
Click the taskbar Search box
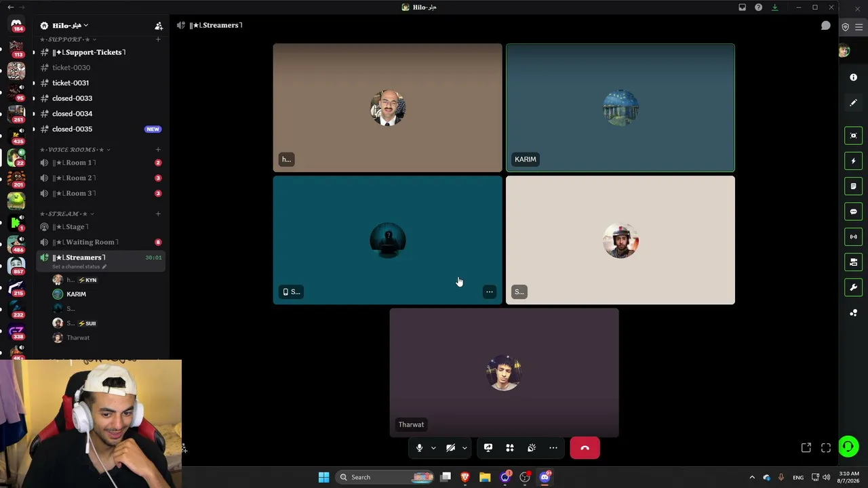coord(385,477)
